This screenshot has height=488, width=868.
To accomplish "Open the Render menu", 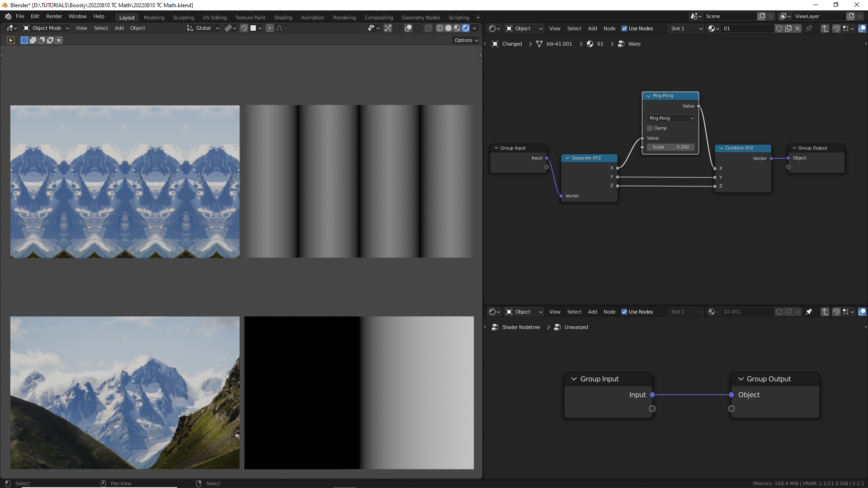I will 54,16.
